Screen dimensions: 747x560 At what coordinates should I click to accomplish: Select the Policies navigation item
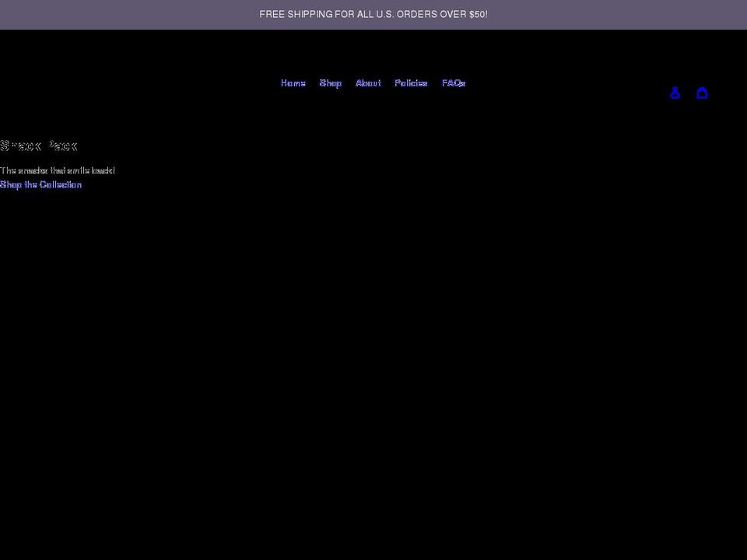click(x=411, y=82)
